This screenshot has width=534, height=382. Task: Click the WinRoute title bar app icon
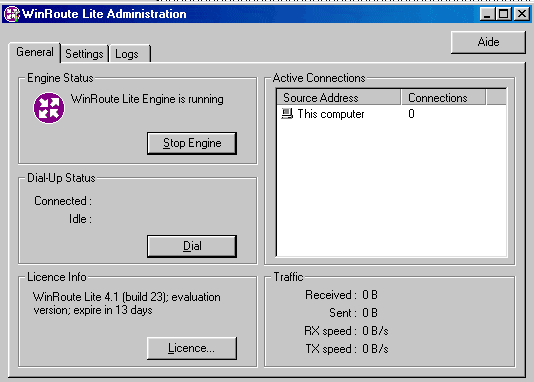tap(12, 14)
